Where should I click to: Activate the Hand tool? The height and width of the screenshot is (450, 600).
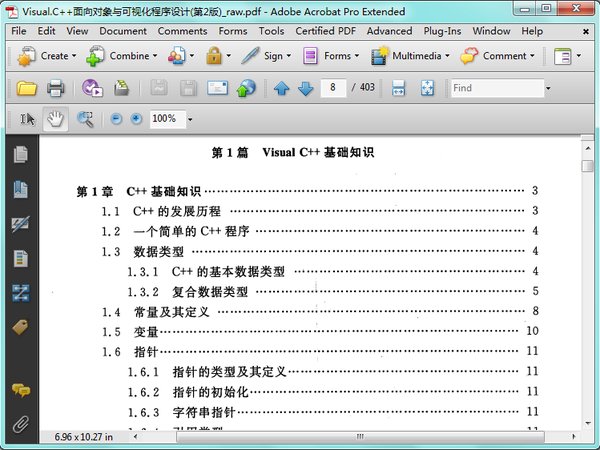(x=55, y=119)
